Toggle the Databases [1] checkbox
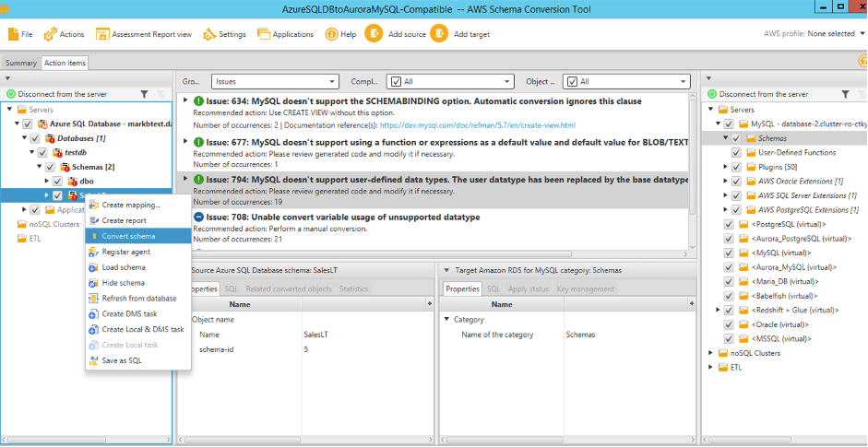 pyautogui.click(x=35, y=137)
